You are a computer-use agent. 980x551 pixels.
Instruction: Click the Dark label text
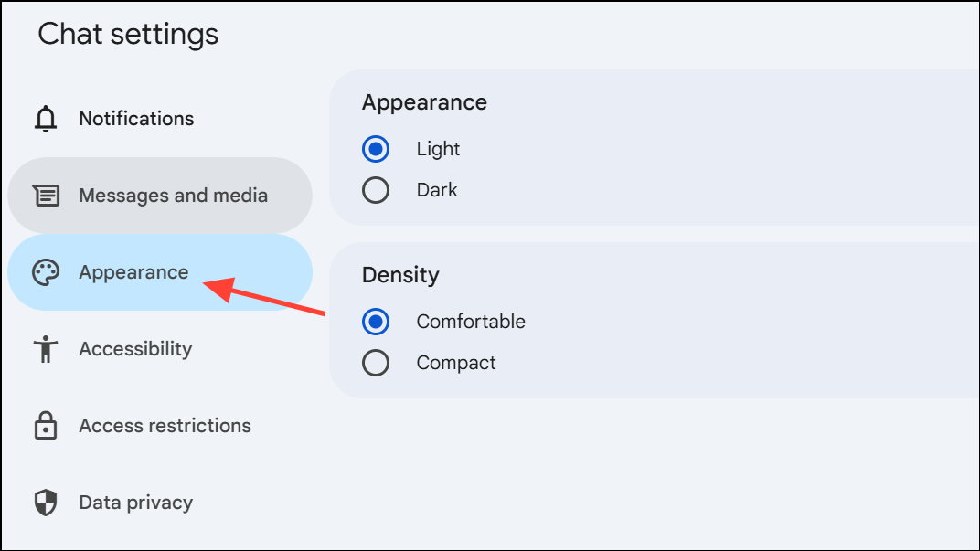(x=437, y=190)
